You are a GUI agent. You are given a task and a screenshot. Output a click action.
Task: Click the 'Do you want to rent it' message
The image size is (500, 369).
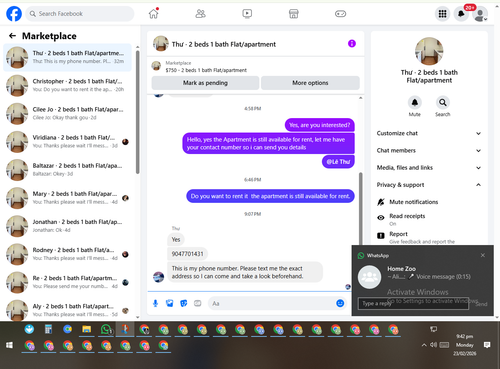coord(270,196)
